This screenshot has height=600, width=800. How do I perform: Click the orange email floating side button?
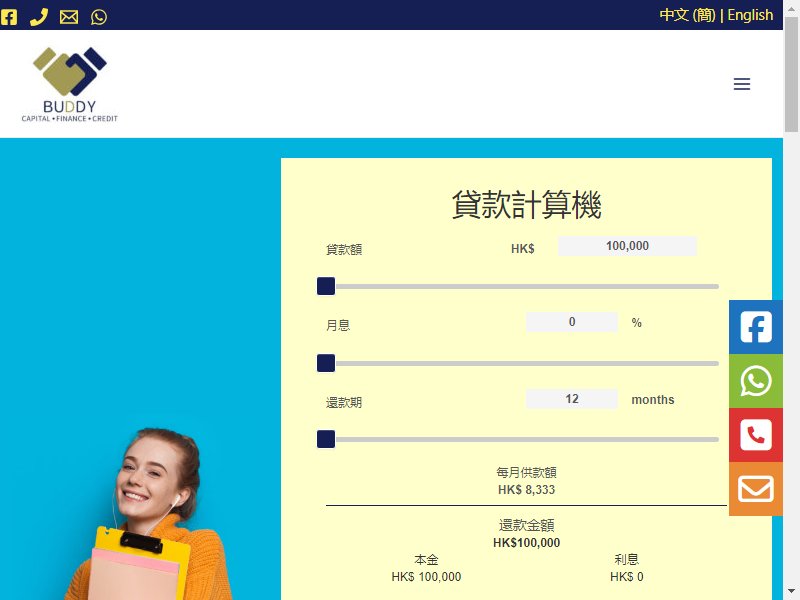coord(756,489)
